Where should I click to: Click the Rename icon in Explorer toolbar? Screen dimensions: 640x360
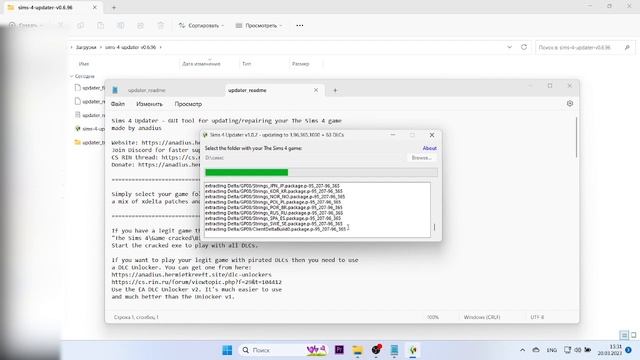point(121,25)
